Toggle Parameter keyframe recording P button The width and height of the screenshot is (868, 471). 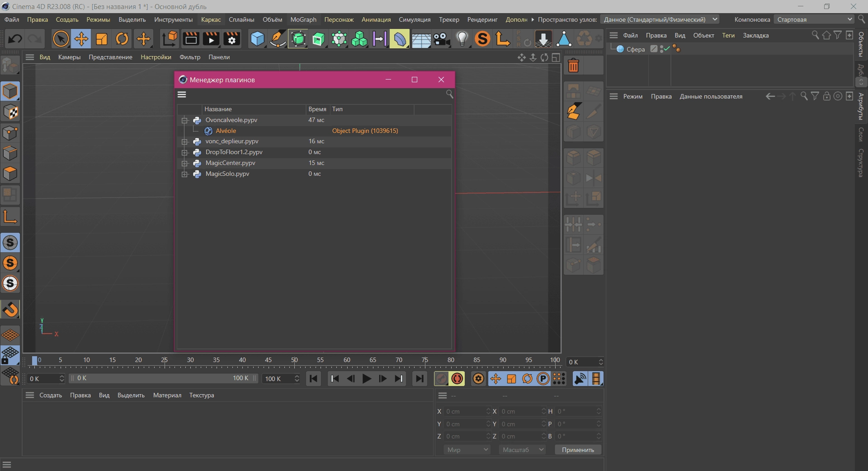(543, 379)
